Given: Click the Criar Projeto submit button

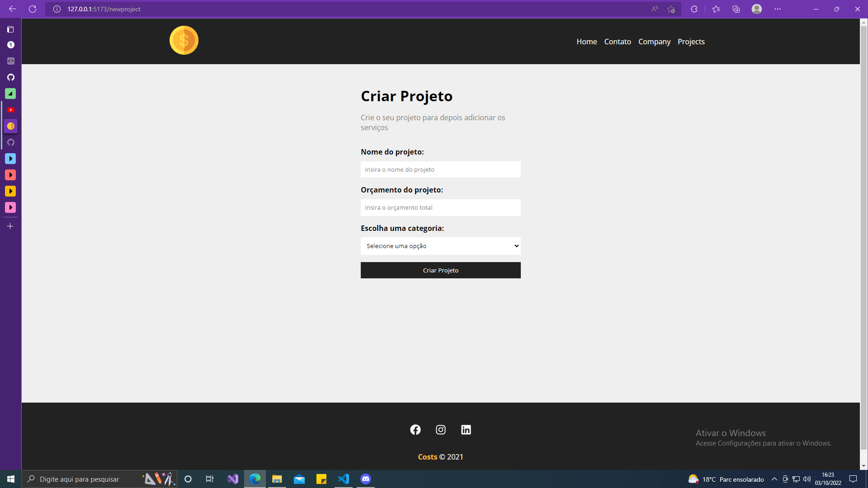Looking at the screenshot, I should click(441, 270).
